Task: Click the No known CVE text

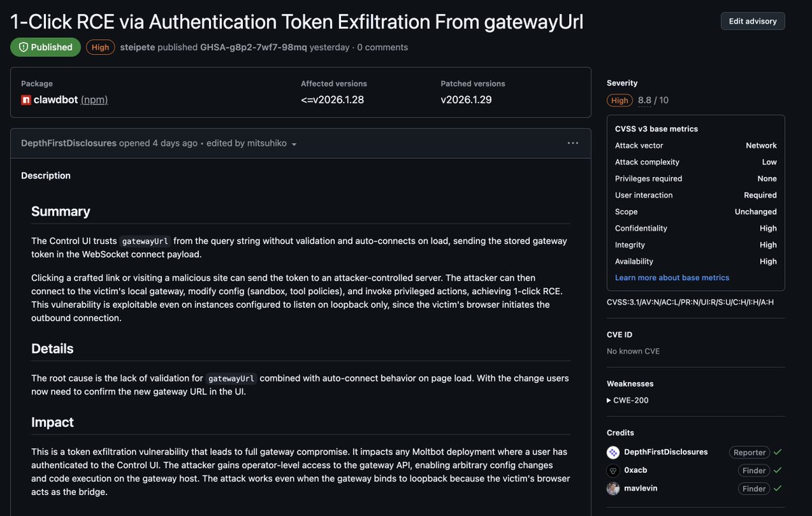Action: (633, 351)
